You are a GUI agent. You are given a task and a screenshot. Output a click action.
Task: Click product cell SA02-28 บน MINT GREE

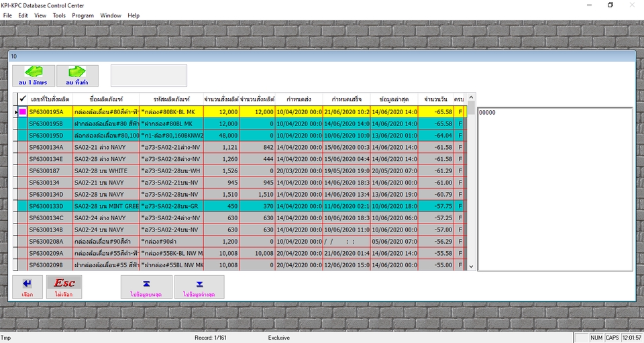coord(106,206)
